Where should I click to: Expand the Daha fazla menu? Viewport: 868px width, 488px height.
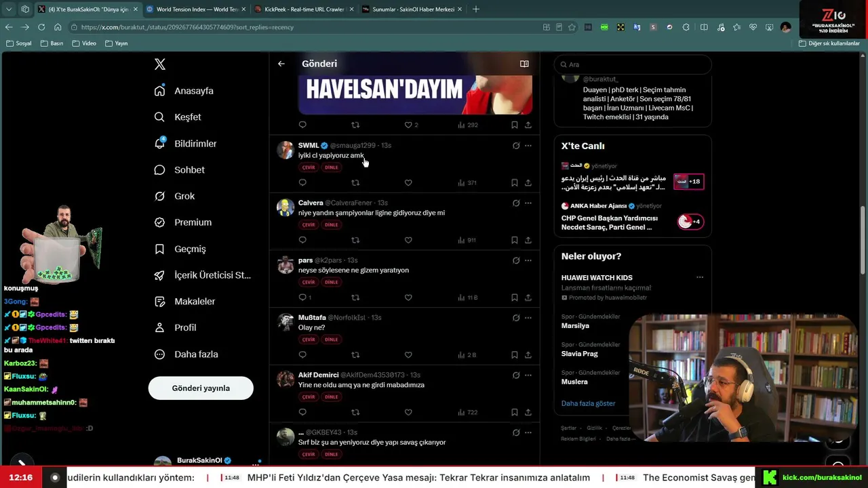click(186, 354)
